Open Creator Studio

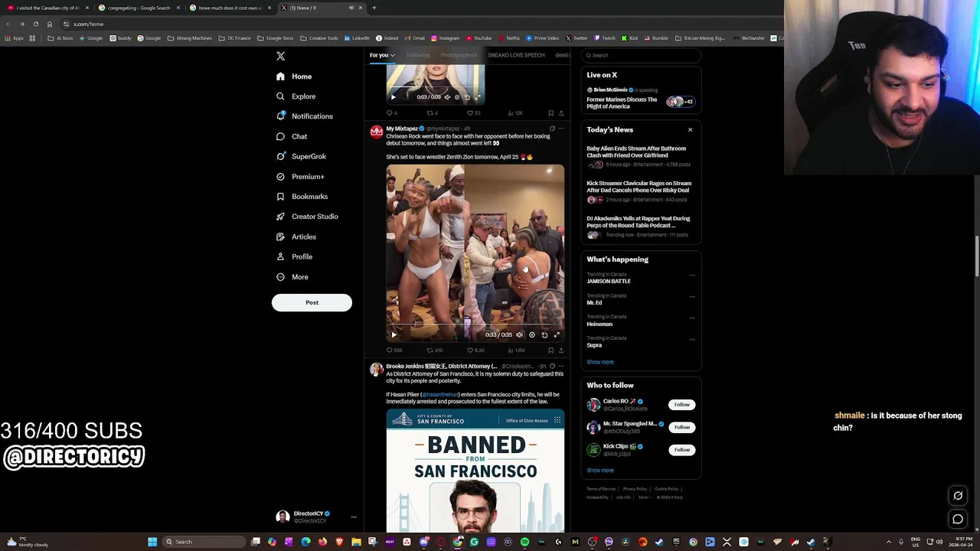[x=307, y=217]
